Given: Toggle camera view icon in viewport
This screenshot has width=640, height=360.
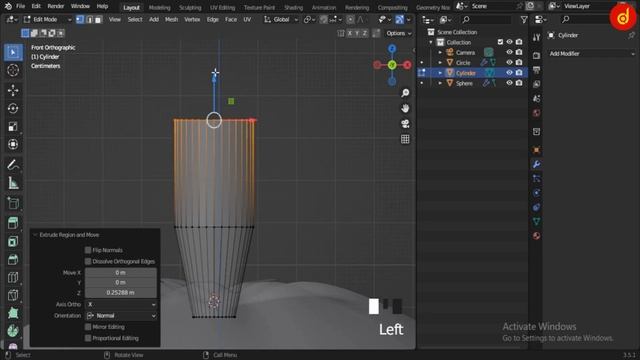Looking at the screenshot, I should 405,124.
